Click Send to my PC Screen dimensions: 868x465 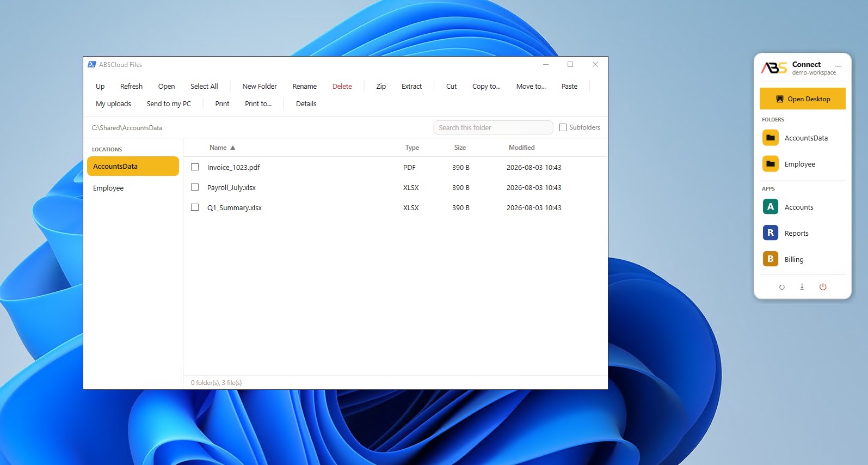(x=169, y=103)
